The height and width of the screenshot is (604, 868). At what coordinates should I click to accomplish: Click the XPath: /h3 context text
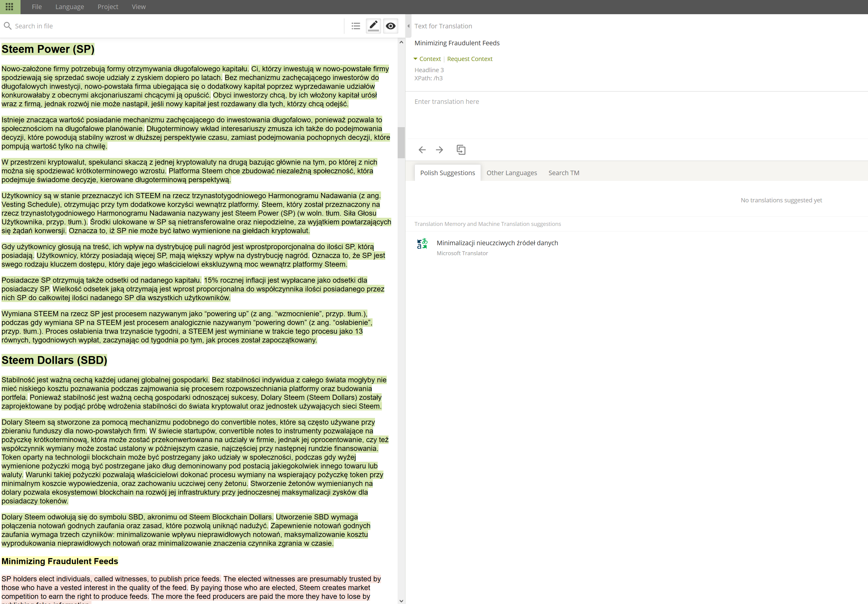click(x=428, y=78)
